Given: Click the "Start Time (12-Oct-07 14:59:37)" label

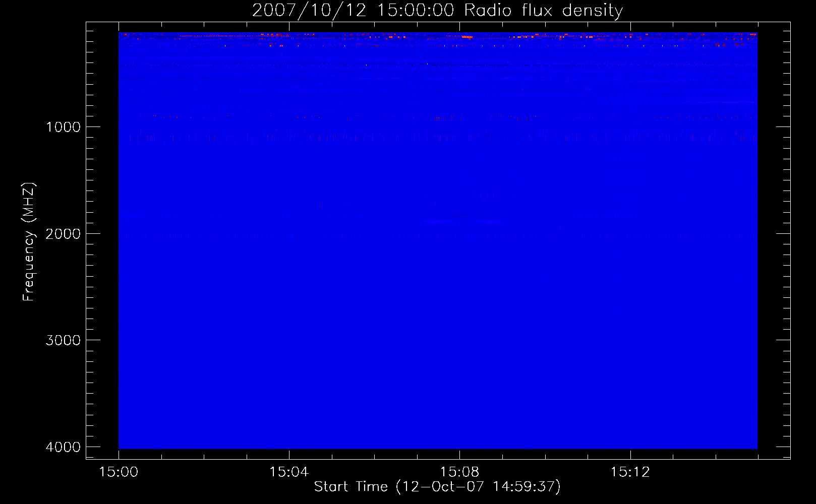Looking at the screenshot, I should tap(437, 487).
